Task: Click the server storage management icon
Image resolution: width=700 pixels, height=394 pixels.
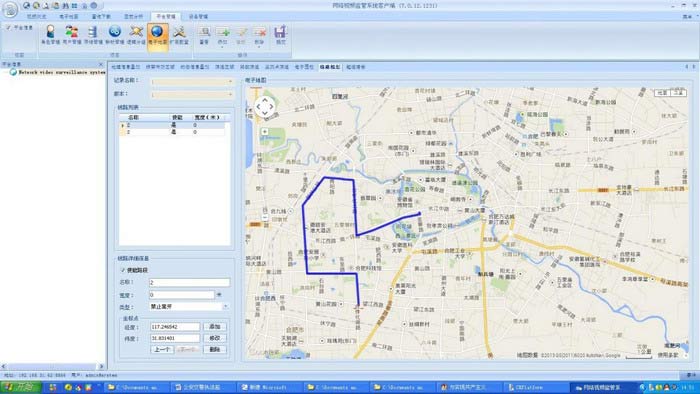Action: pyautogui.click(x=93, y=35)
